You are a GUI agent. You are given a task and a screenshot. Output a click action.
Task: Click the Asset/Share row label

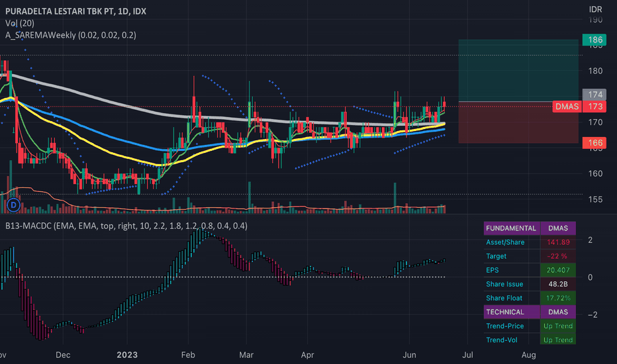point(505,242)
